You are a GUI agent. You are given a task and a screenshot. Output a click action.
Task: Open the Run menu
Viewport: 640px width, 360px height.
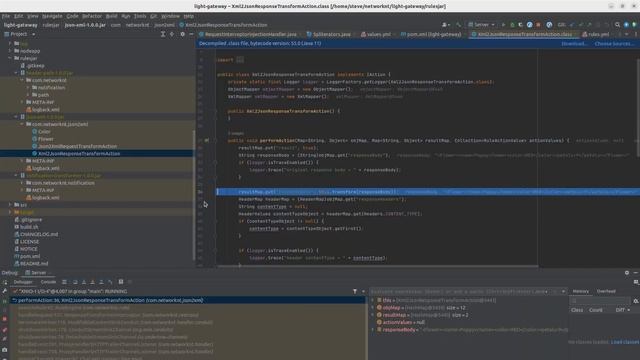tap(126, 16)
